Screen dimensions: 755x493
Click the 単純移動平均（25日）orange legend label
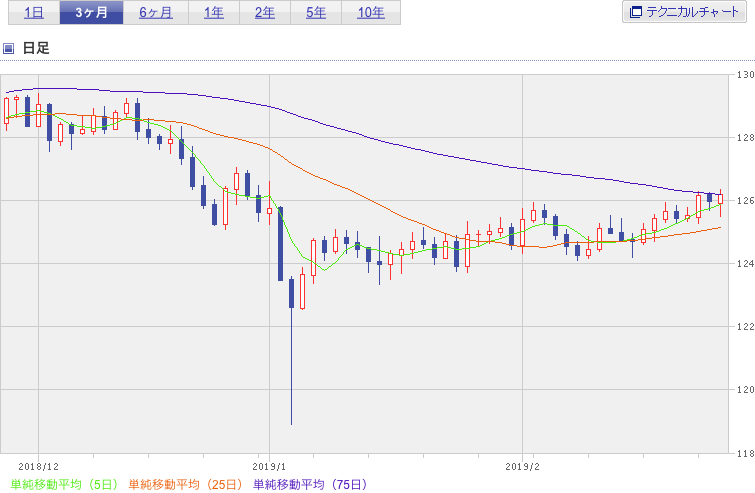(185, 484)
